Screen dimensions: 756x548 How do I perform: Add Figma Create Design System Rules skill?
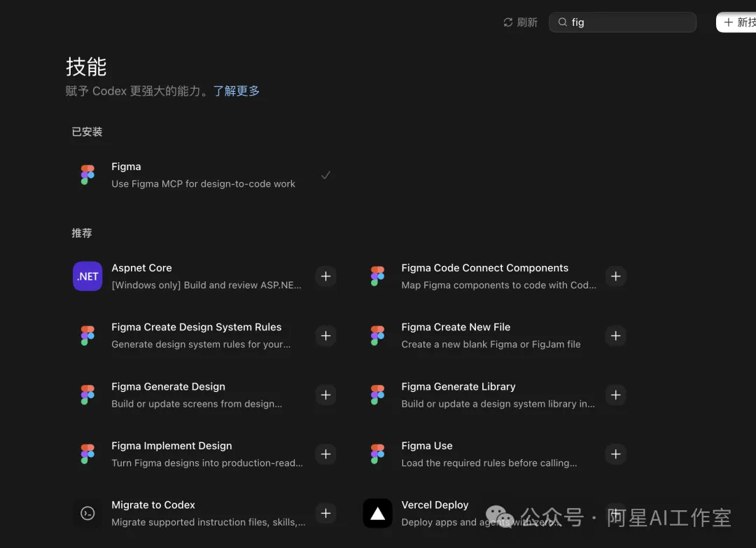click(326, 335)
